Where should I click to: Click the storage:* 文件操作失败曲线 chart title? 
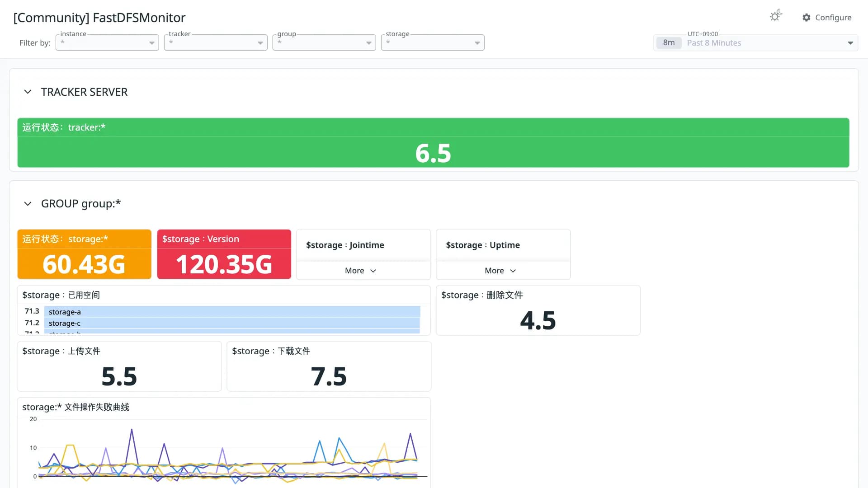(x=75, y=407)
